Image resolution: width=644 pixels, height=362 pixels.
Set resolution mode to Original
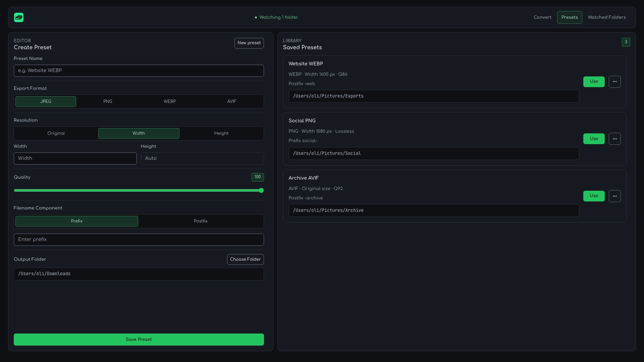56,133
